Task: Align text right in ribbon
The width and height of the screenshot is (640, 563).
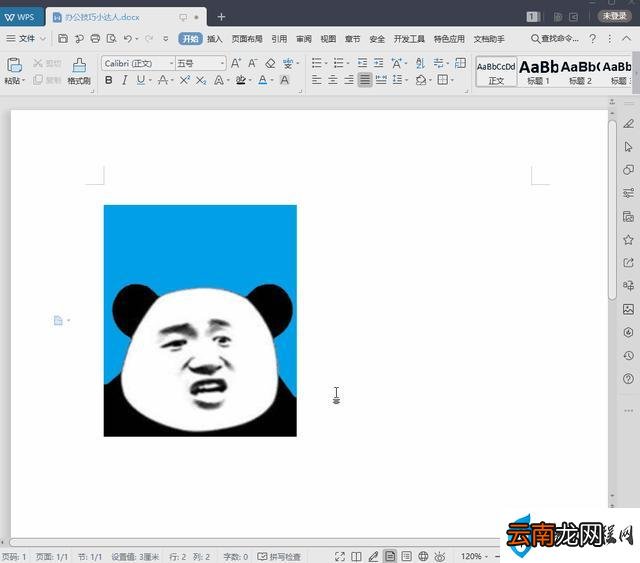Action: [x=349, y=80]
